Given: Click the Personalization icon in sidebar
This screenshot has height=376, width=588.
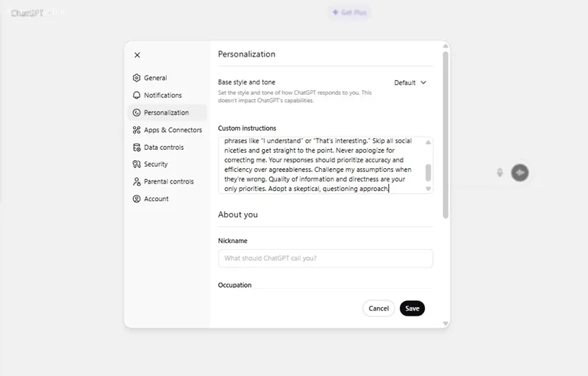Looking at the screenshot, I should point(137,112).
